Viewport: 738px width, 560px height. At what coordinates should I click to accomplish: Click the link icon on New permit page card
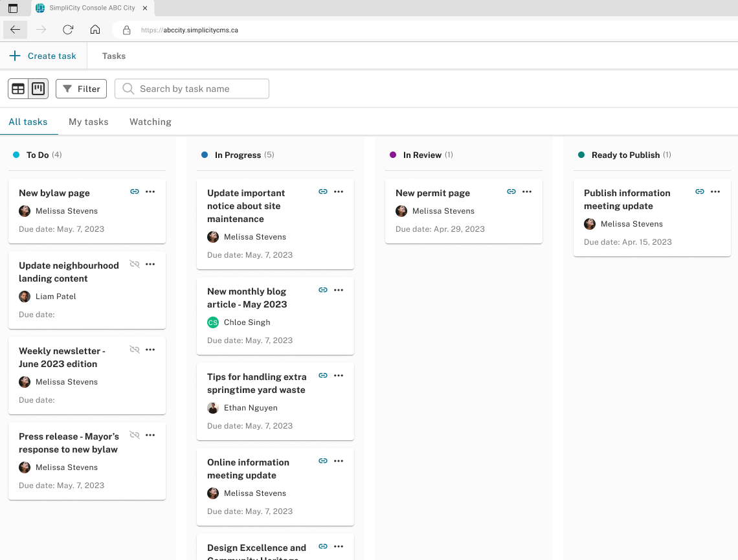pyautogui.click(x=511, y=191)
